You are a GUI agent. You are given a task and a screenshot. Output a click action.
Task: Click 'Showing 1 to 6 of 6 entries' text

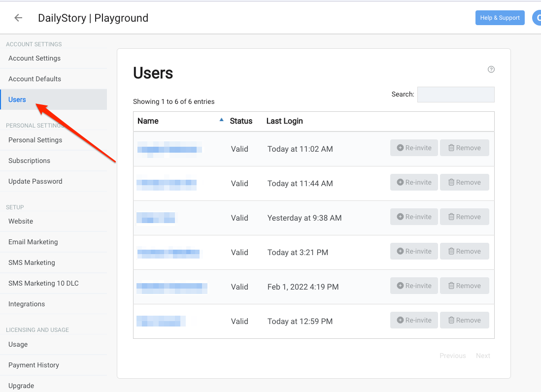[174, 102]
